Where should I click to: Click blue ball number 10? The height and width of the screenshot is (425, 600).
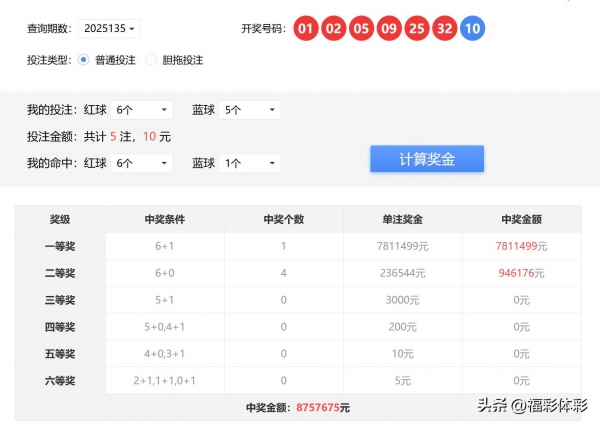(474, 29)
